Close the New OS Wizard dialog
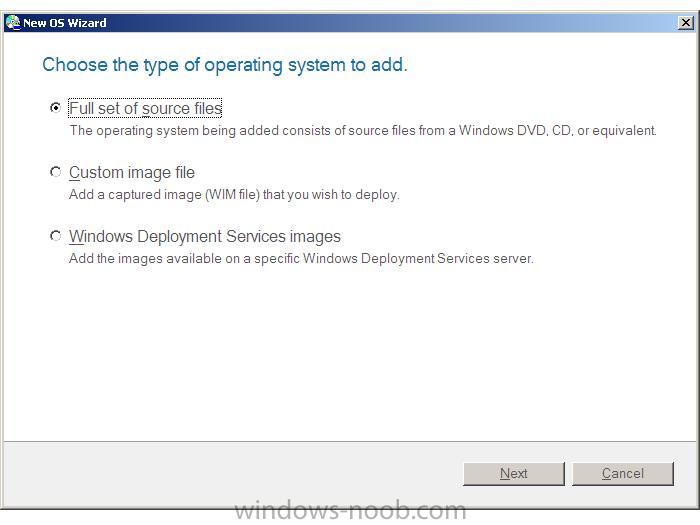 point(685,23)
